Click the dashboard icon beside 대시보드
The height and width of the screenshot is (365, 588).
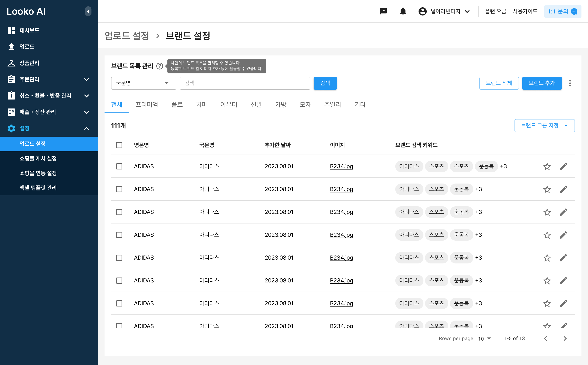point(11,30)
